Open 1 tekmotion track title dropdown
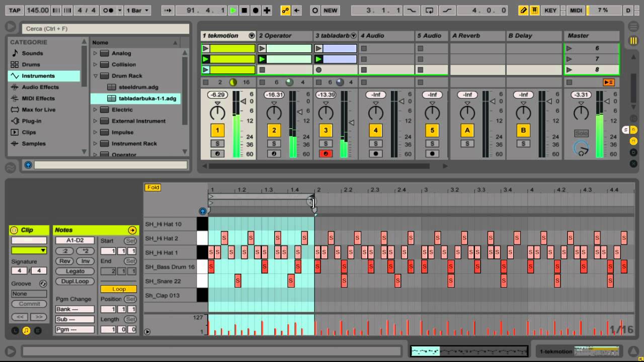 pyautogui.click(x=252, y=36)
